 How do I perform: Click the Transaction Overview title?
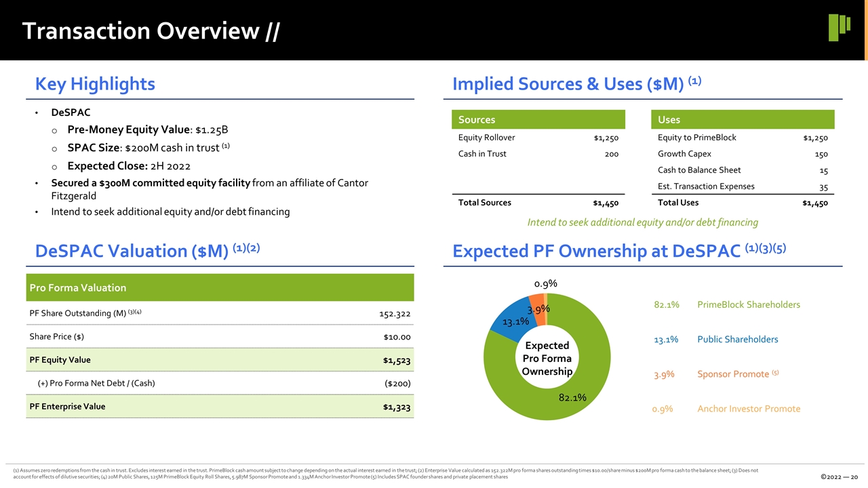click(150, 31)
